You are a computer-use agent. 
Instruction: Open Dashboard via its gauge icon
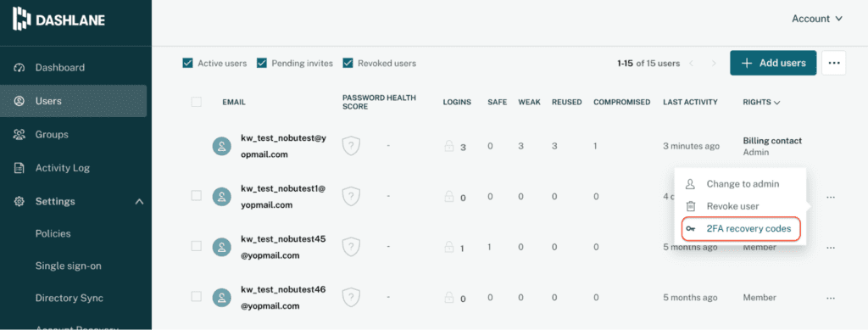(x=19, y=68)
